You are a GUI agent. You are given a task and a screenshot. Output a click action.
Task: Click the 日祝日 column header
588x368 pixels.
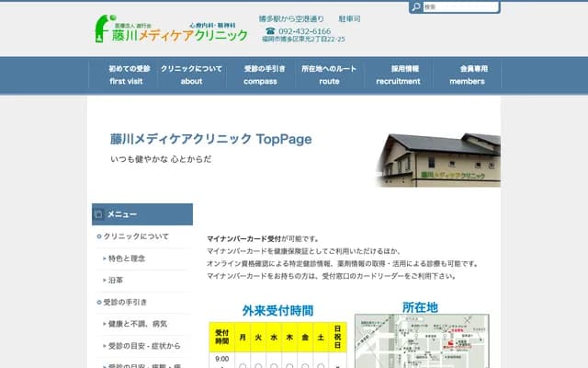pyautogui.click(x=337, y=337)
